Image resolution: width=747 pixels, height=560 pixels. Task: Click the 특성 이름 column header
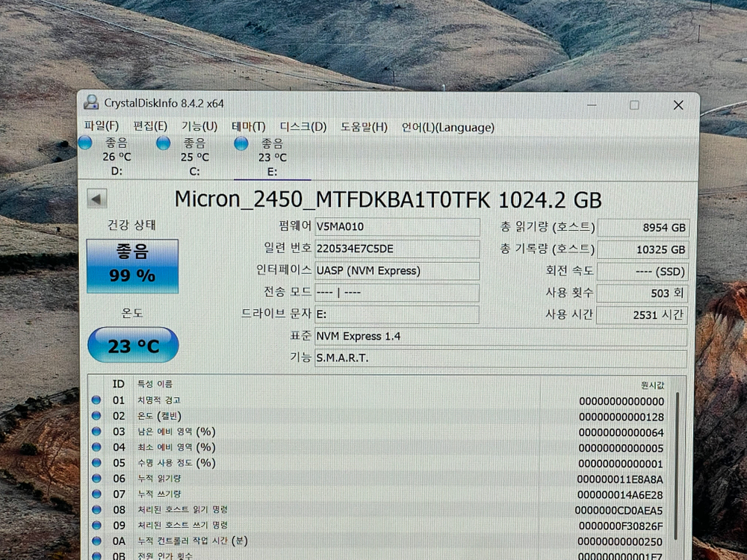154,384
